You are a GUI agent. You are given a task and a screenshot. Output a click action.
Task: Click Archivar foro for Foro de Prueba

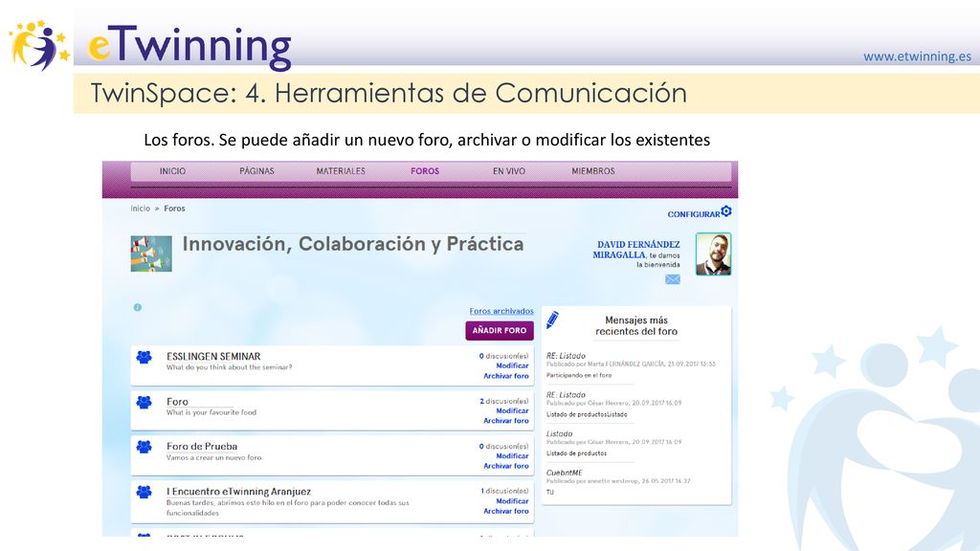(506, 466)
